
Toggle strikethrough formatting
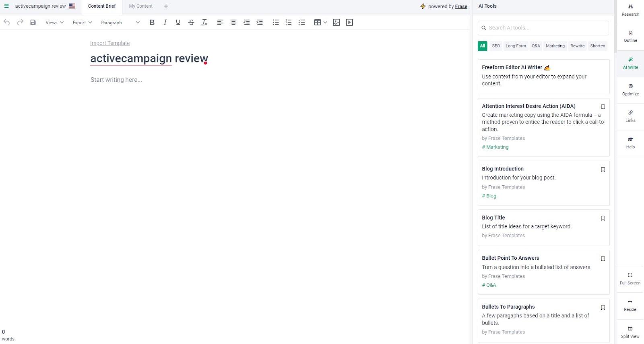click(191, 23)
